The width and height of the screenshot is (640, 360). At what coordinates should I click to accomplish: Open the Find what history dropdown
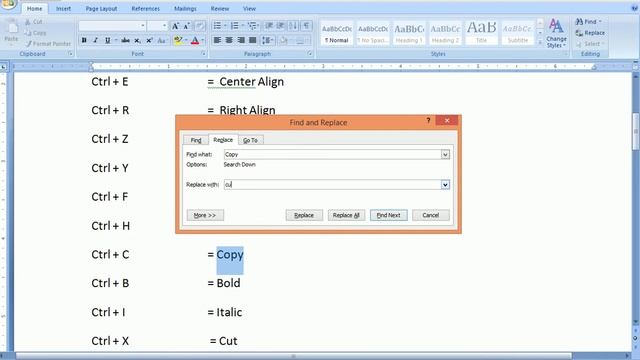445,154
